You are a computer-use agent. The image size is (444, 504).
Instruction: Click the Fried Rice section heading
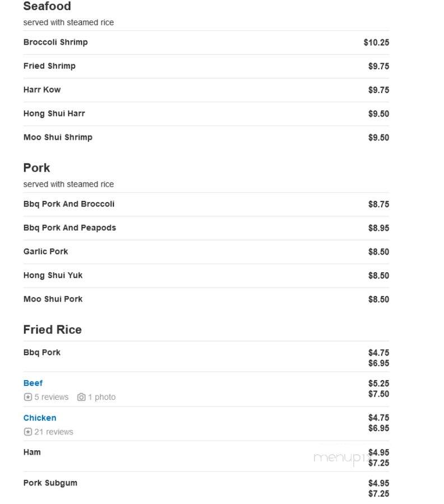[x=53, y=330]
